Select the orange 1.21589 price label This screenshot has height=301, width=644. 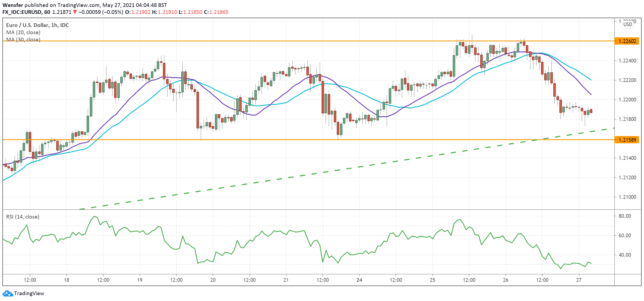[627, 140]
